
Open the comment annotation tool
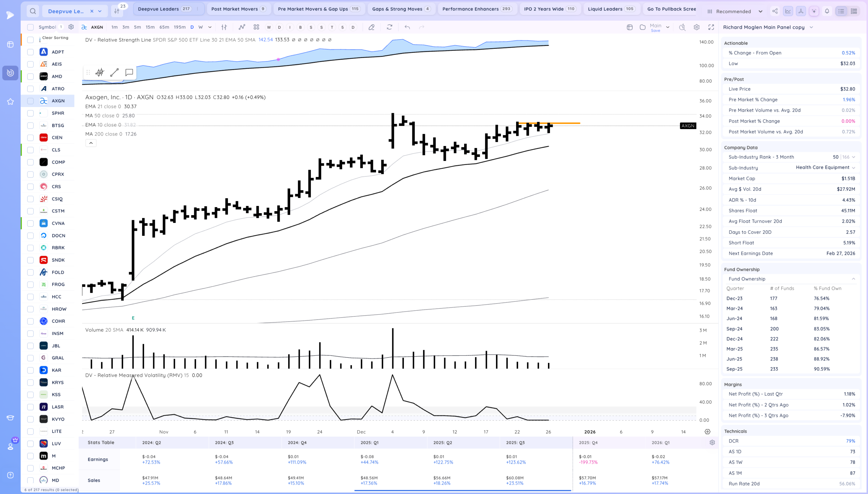coord(129,72)
